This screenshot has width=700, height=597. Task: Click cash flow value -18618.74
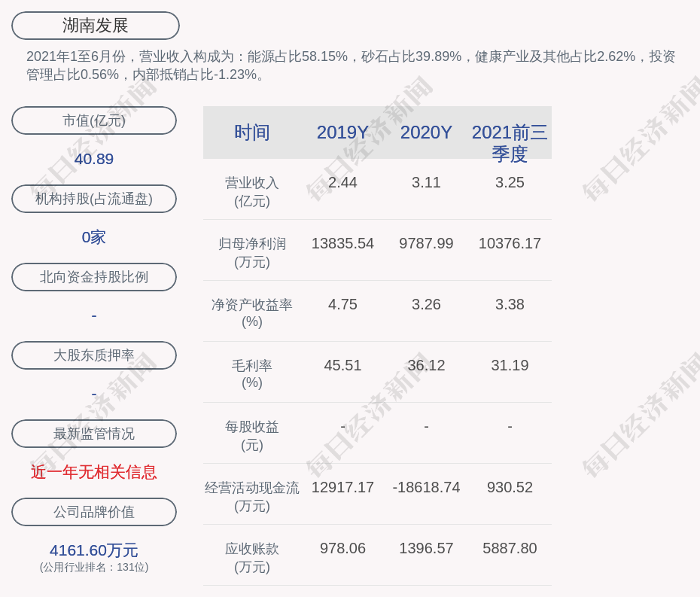pyautogui.click(x=426, y=487)
